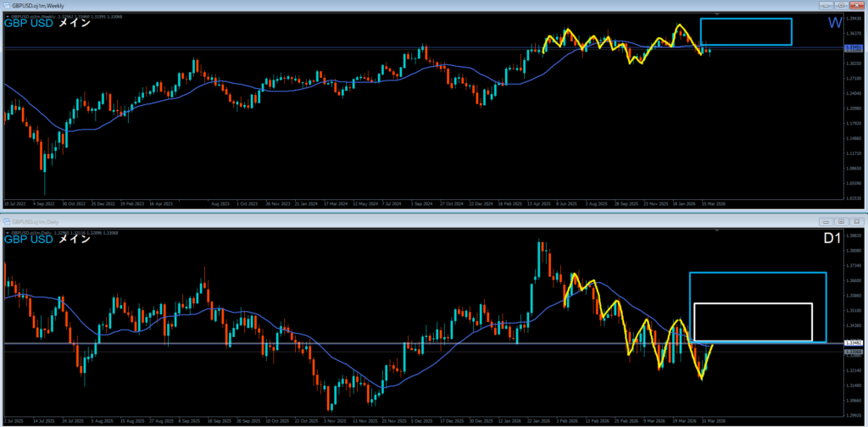This screenshot has height=427, width=868.
Task: Minimize the GBPUSD Daily chart window
Action: [826, 221]
